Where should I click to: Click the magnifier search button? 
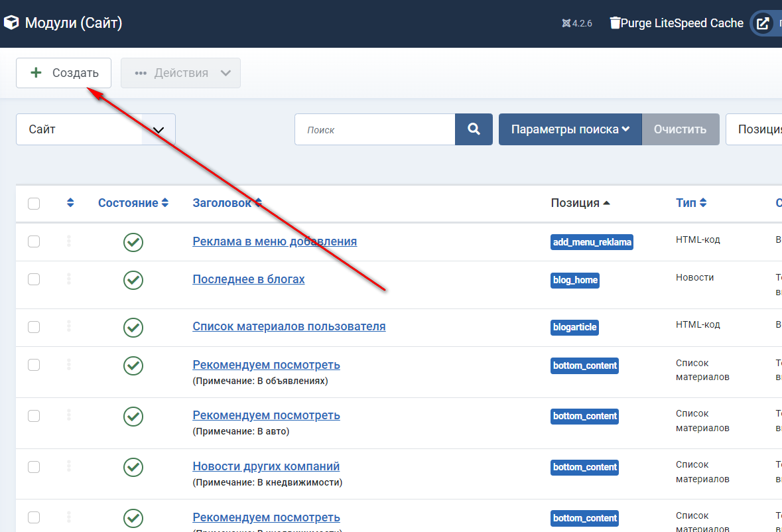[x=474, y=129]
